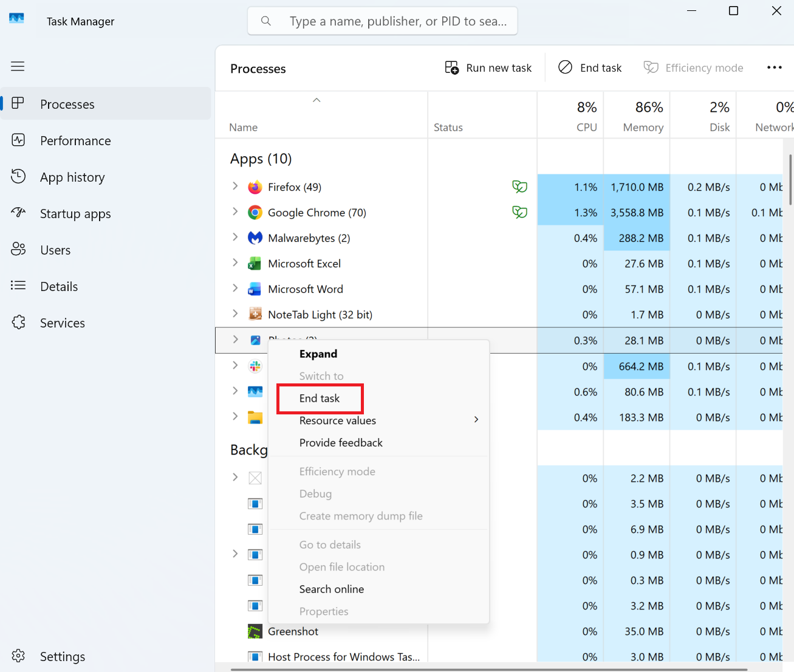Click the Performance sidebar icon
794x672 pixels.
point(18,140)
